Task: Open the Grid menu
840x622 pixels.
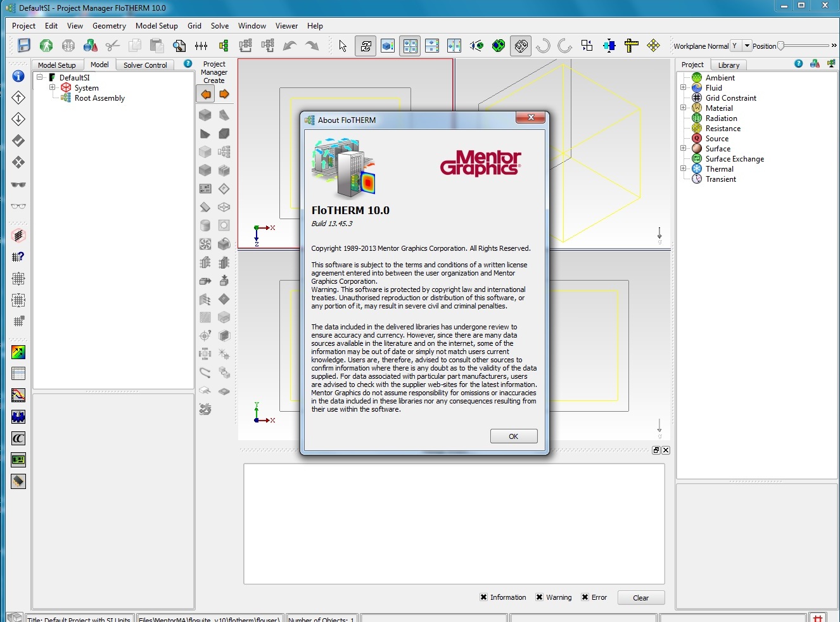Action: (194, 26)
